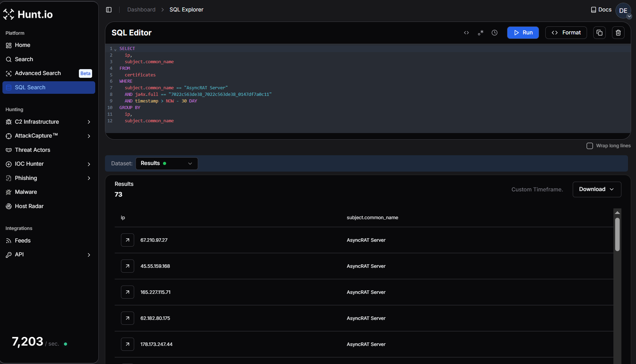Open Threat Actors section
Viewport: 636px width, 364px height.
(x=33, y=150)
